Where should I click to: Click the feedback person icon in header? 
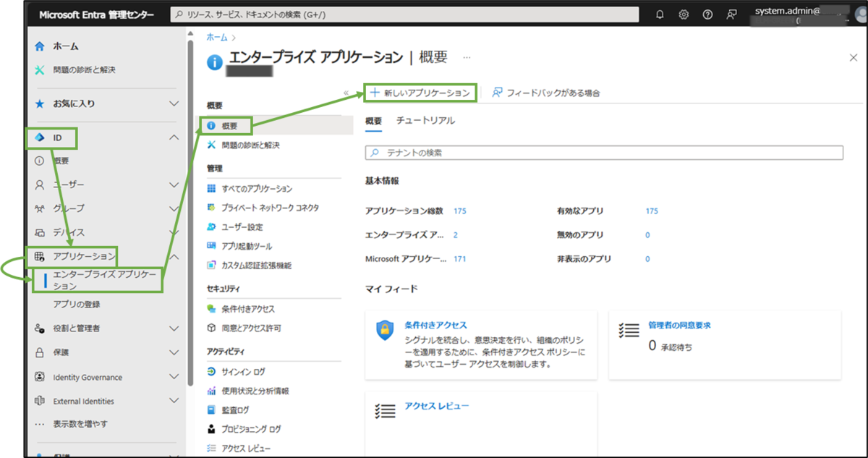(731, 14)
